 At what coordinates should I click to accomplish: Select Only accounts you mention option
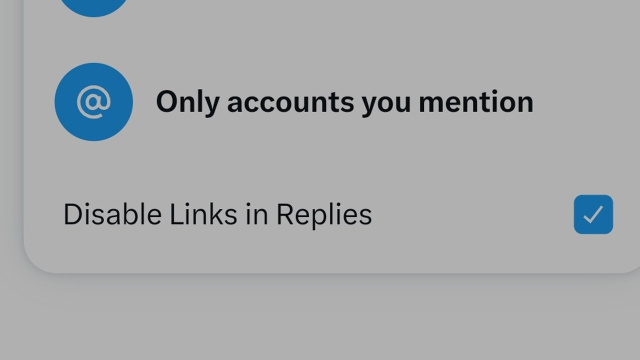click(332, 102)
